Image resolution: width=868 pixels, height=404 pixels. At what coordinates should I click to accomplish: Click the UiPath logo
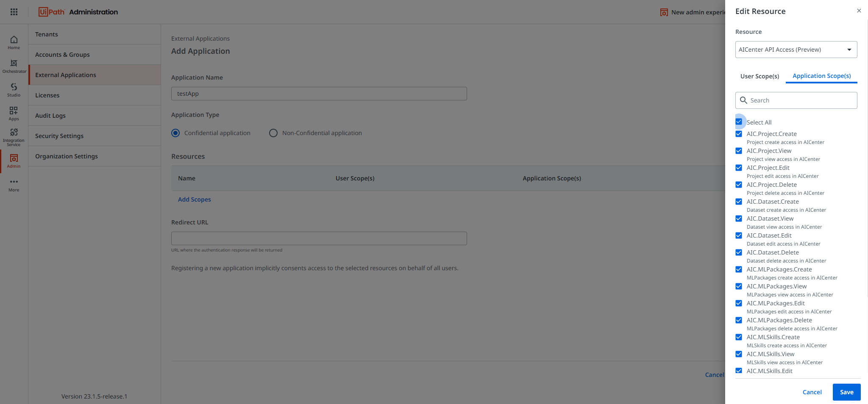[x=52, y=12]
